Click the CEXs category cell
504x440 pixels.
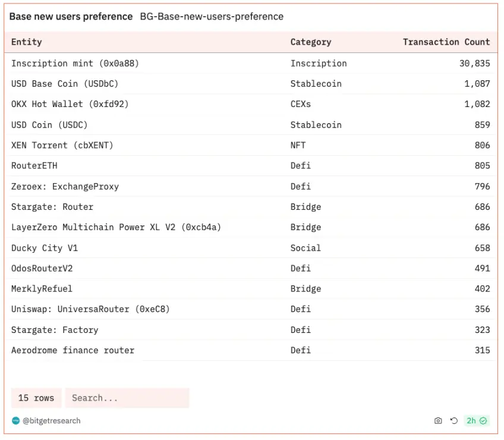click(x=301, y=104)
